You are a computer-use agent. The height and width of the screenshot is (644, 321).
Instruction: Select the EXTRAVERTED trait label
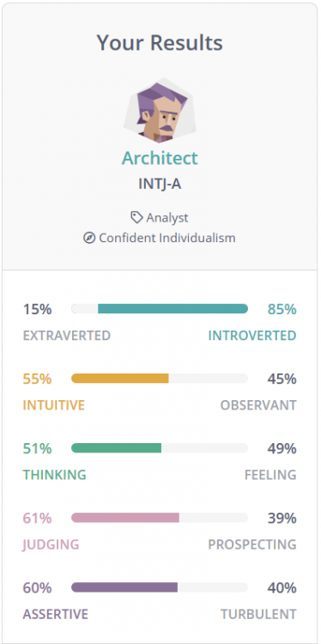click(67, 336)
